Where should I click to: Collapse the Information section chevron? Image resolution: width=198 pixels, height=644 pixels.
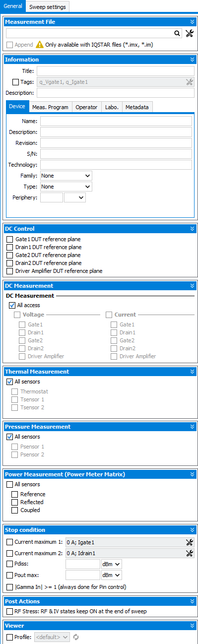coord(192,60)
